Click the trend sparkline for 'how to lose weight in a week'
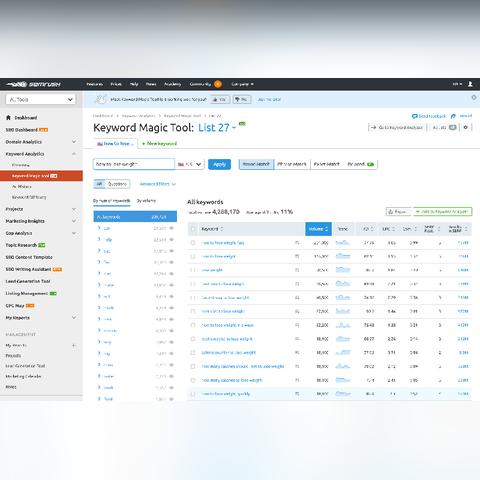480x480 pixels. point(343,325)
